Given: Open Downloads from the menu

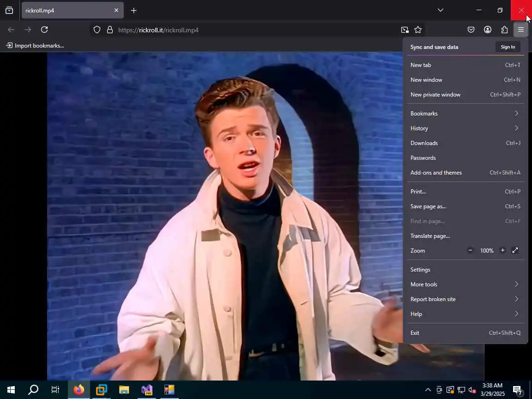Looking at the screenshot, I should pos(465,143).
